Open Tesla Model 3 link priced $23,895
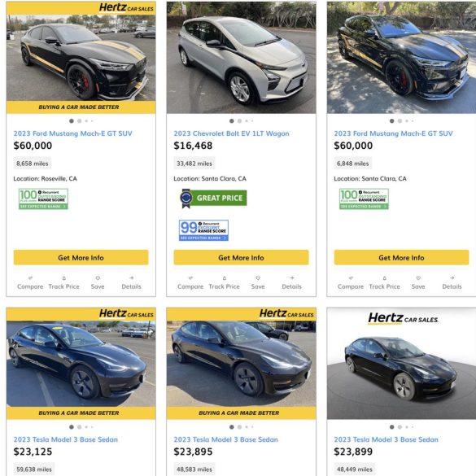This screenshot has height=476, width=476. click(x=226, y=439)
